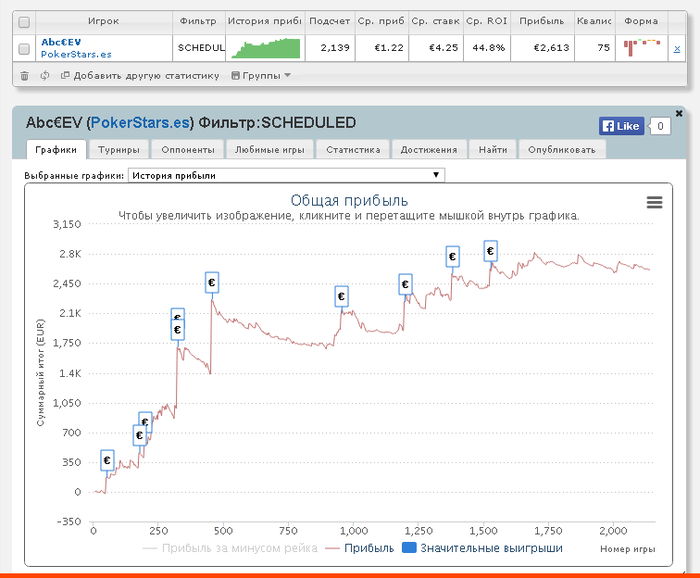Click the form bar chart thumbnail
700x578 pixels.
(x=642, y=47)
